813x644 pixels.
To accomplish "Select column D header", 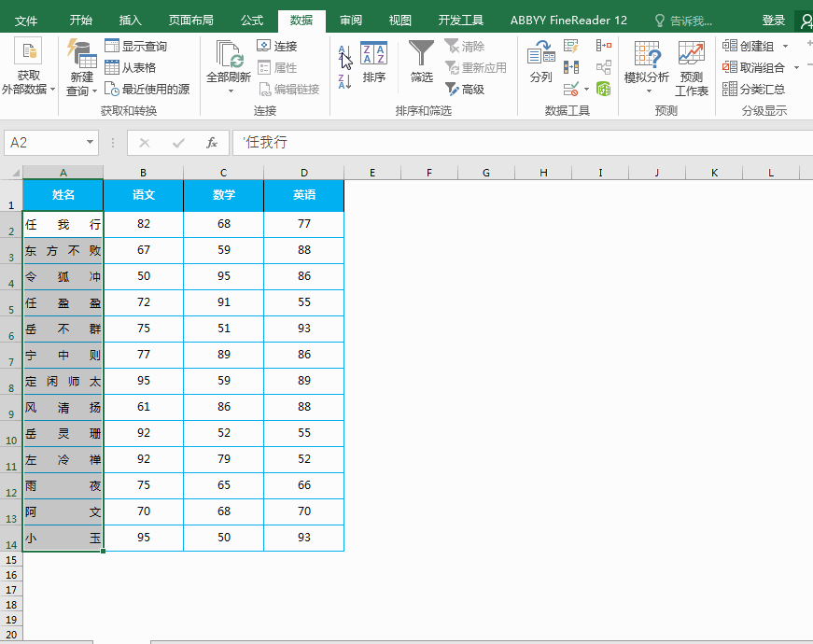I will coord(304,173).
